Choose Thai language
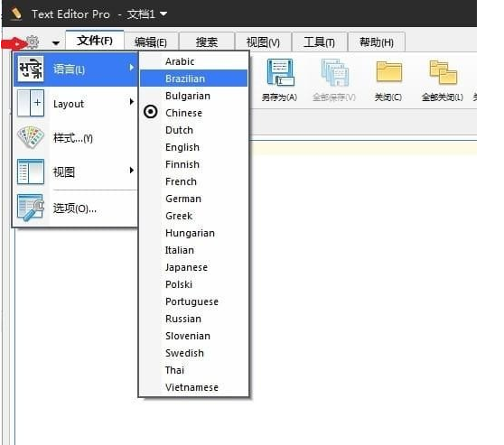 tap(194, 370)
